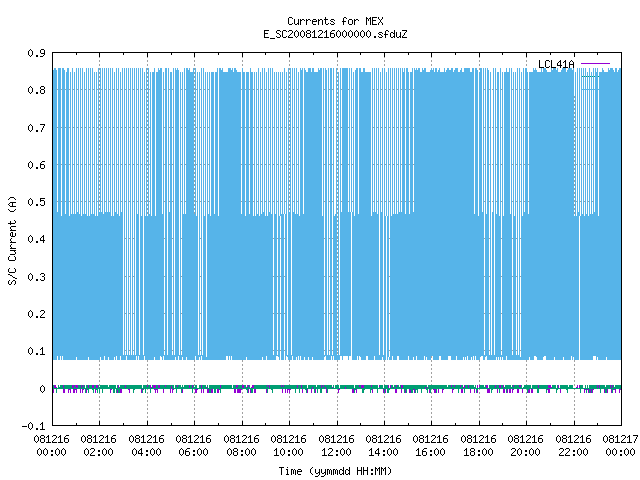The height and width of the screenshot is (480, 640).
Task: Click the 'S/C Current (A)' y-axis label
Action: pyautogui.click(x=13, y=241)
